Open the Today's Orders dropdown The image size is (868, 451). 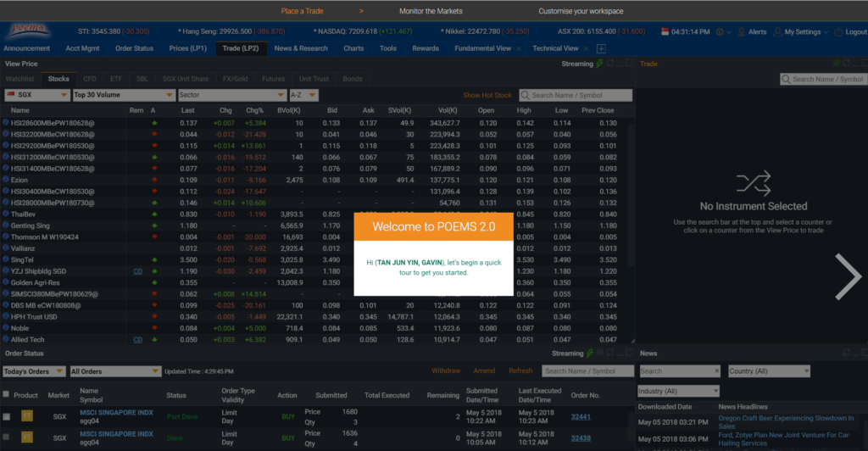pos(34,371)
